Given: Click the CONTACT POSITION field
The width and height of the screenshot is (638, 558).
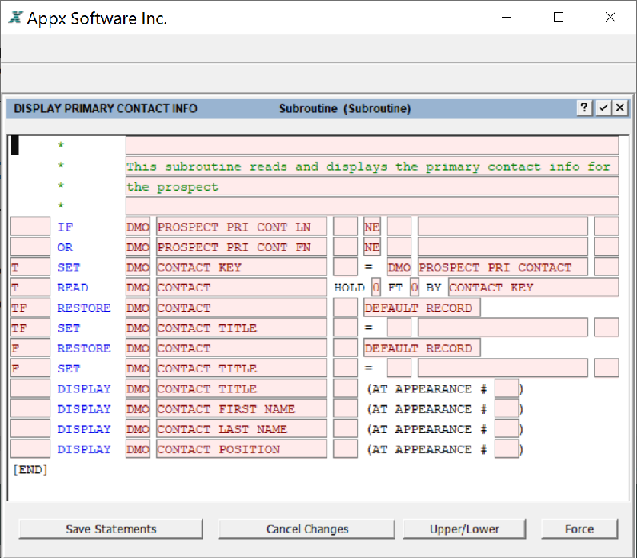Looking at the screenshot, I should 241,449.
